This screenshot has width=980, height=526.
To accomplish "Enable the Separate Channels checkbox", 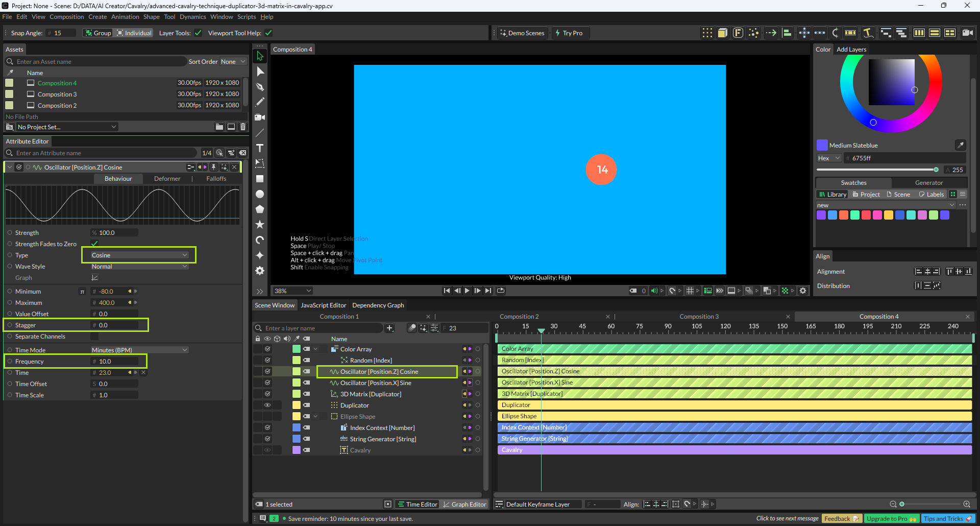I will coord(94,337).
